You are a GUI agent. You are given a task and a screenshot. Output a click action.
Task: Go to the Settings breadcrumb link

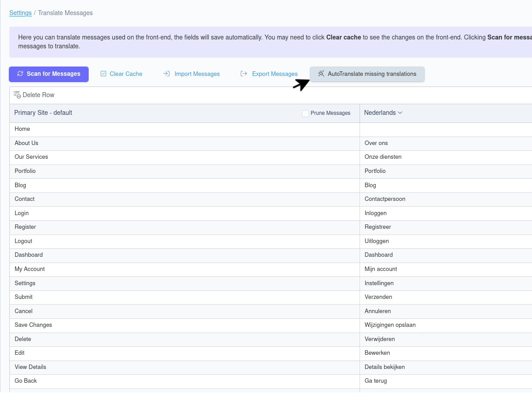(20, 13)
